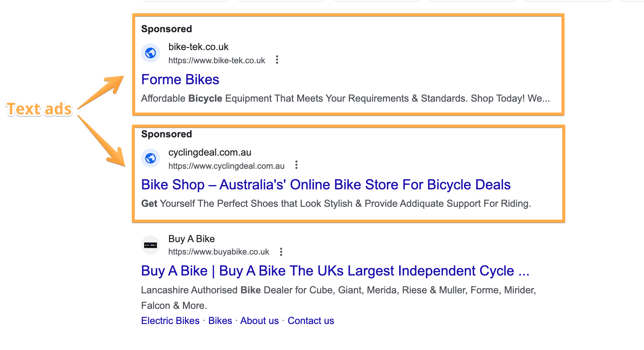Open the About us sitelink
Screen dimensions: 644x350
click(x=259, y=321)
